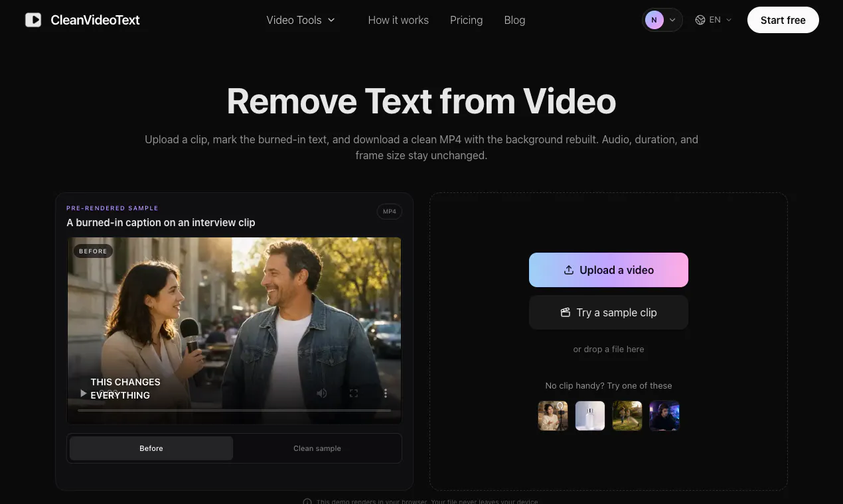The width and height of the screenshot is (843, 504).
Task: Open sample video more options menu
Action: [x=386, y=393]
